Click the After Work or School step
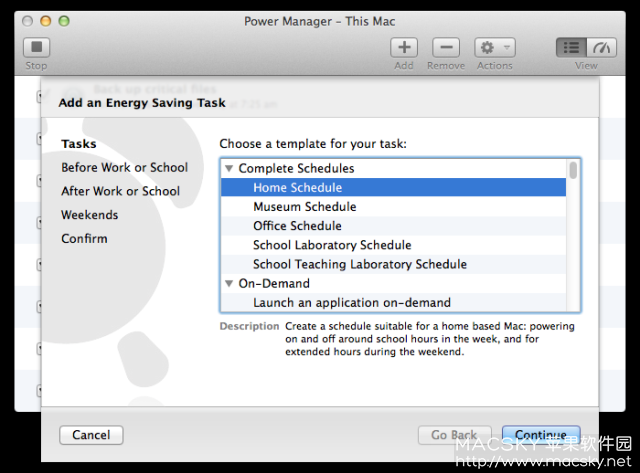Screen dimensions: 640x473 coord(120,191)
